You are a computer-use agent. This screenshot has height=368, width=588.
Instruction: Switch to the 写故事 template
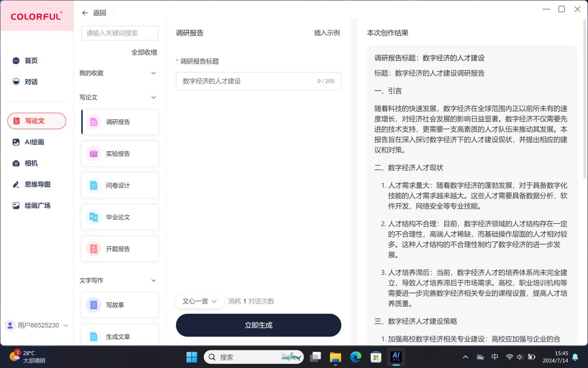(119, 305)
